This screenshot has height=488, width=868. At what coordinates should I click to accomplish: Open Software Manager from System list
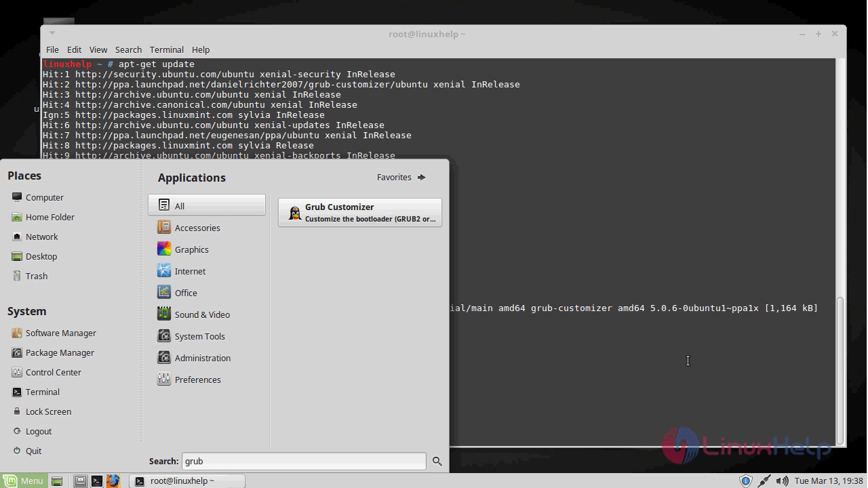[x=60, y=333]
